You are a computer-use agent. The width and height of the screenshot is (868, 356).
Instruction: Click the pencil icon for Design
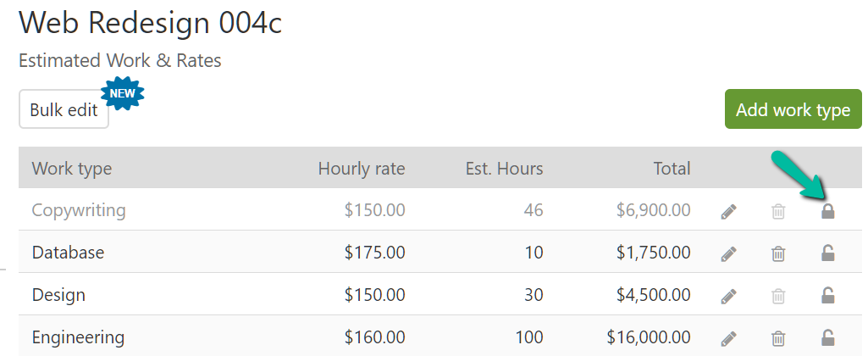click(728, 296)
